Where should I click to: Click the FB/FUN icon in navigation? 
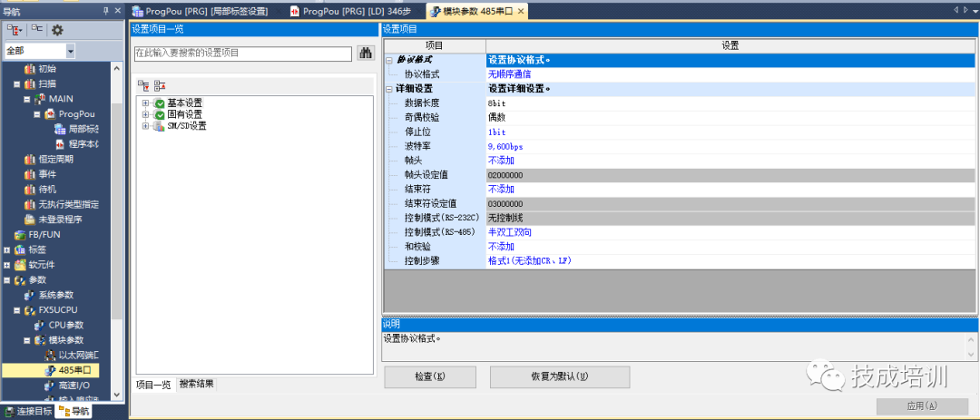tap(19, 234)
